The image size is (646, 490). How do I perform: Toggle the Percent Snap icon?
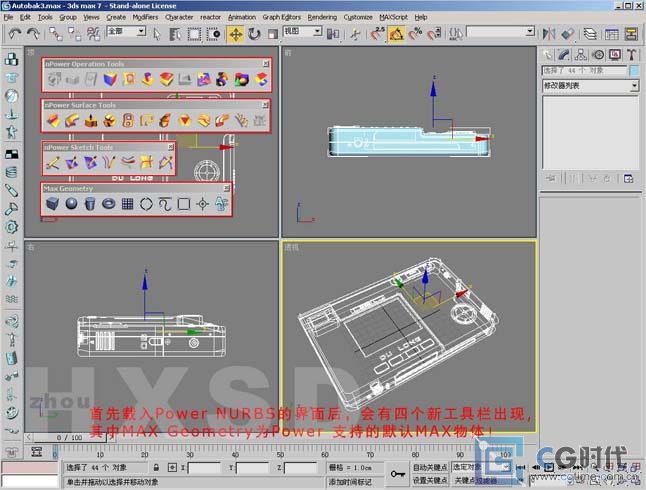[x=415, y=34]
